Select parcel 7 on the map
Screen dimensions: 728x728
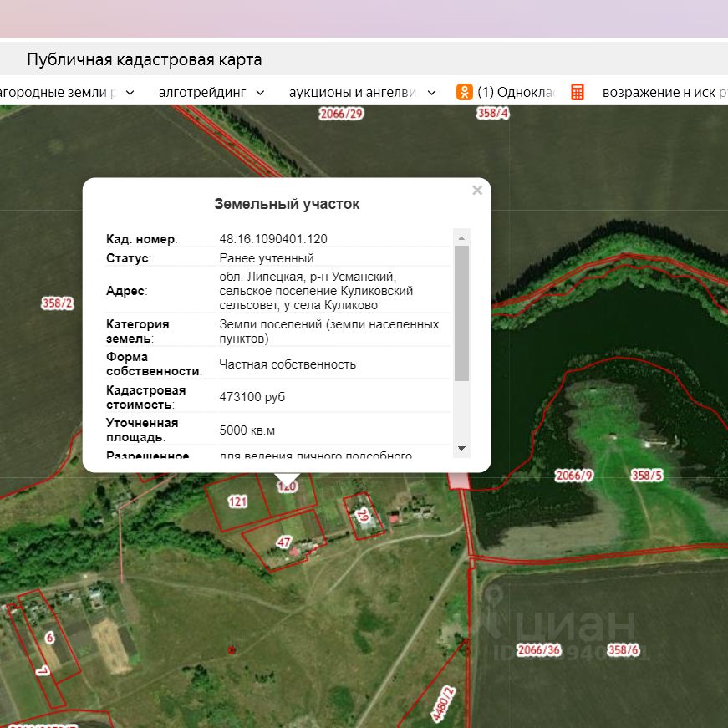(43, 670)
